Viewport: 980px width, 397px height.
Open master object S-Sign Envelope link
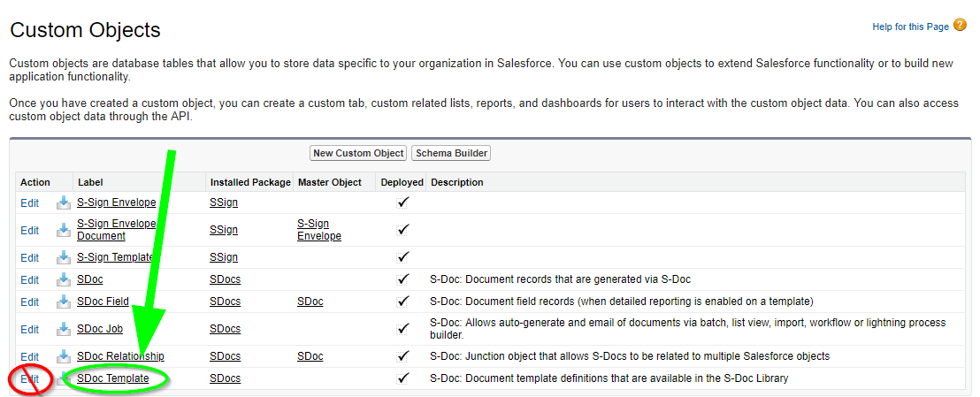(319, 230)
